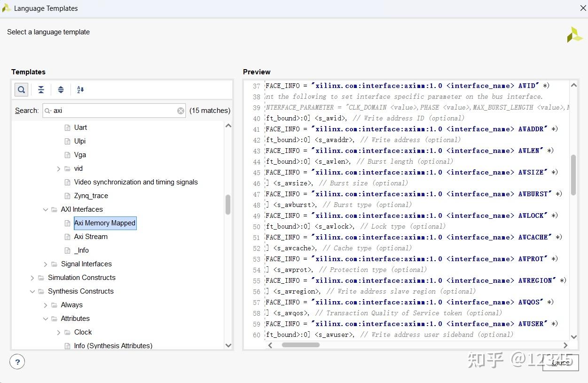Click the Collapse All toolbar icon
The width and height of the screenshot is (588, 383).
41,89
